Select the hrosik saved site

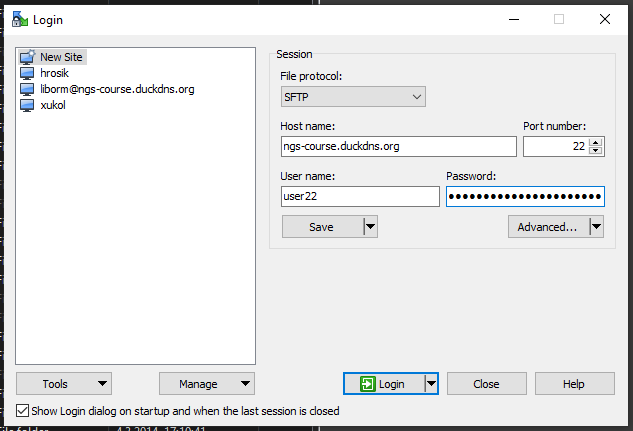coord(54,73)
